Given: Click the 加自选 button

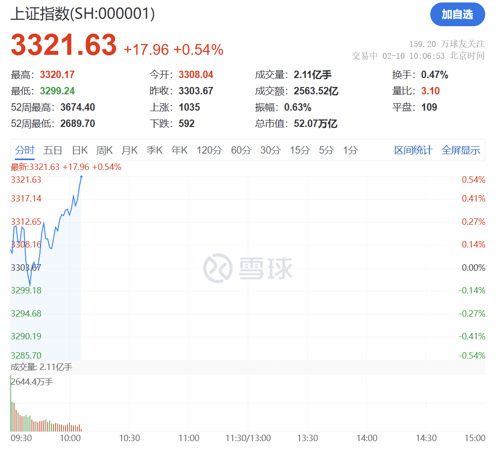Looking at the screenshot, I should pos(457,14).
